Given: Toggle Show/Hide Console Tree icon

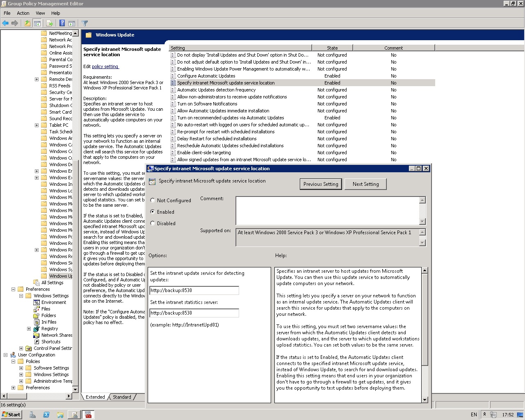Looking at the screenshot, I should 37,23.
